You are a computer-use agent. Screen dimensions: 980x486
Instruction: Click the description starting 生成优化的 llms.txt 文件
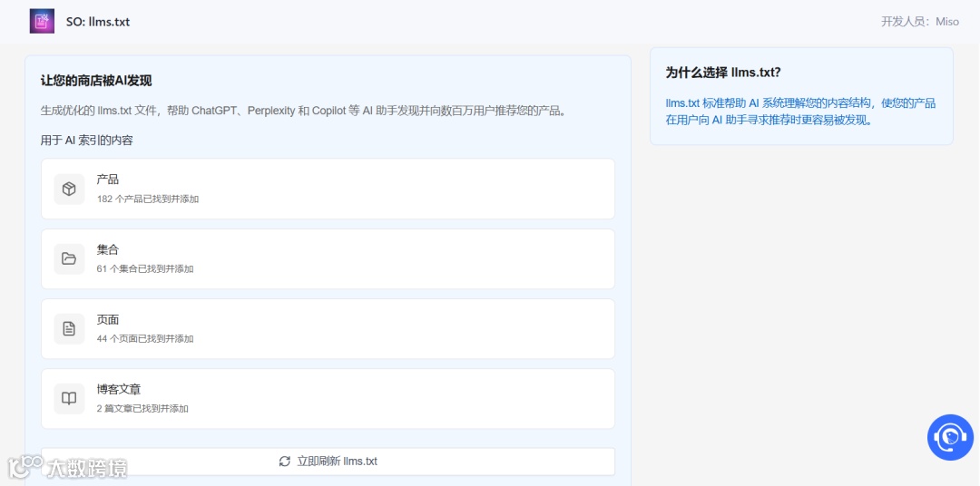point(303,111)
